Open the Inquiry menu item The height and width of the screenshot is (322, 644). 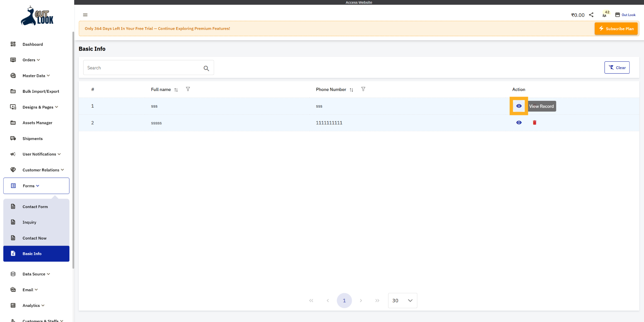tap(30, 222)
